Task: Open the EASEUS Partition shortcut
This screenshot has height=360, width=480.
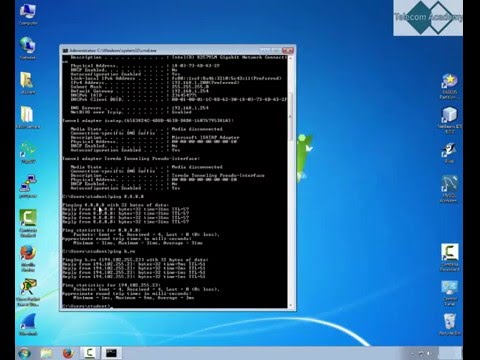Action: pos(449,86)
